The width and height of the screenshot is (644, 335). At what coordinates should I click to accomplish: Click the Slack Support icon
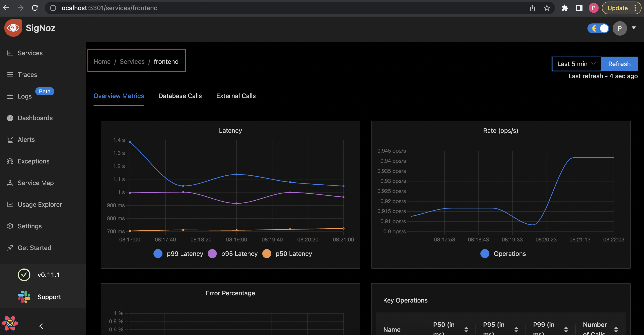[x=24, y=297]
